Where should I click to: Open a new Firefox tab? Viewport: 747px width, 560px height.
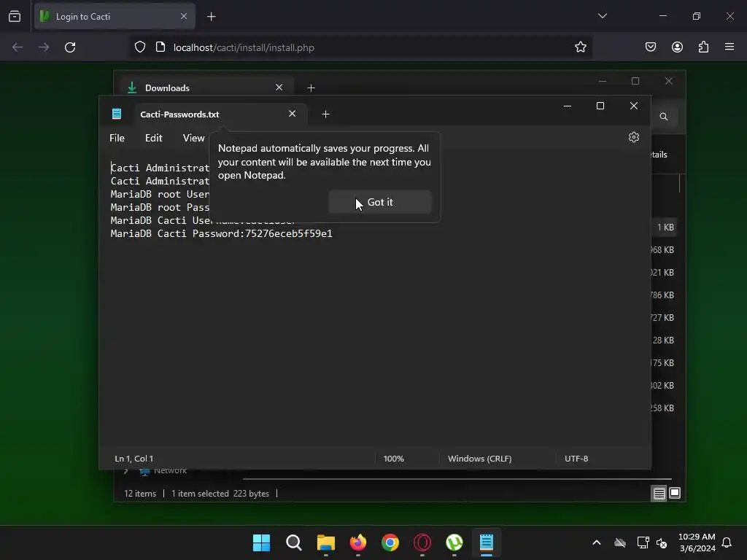(x=211, y=17)
